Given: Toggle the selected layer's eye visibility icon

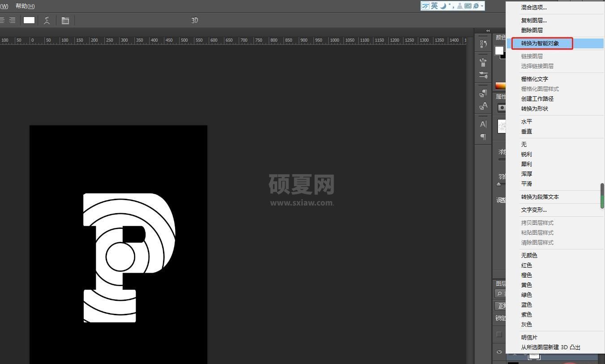Looking at the screenshot, I should [499, 352].
